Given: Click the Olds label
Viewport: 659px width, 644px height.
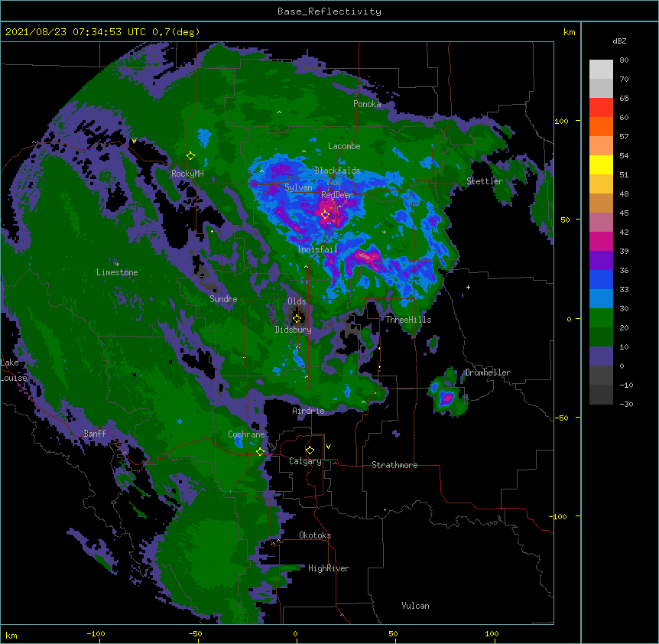Looking at the screenshot, I should tap(297, 301).
